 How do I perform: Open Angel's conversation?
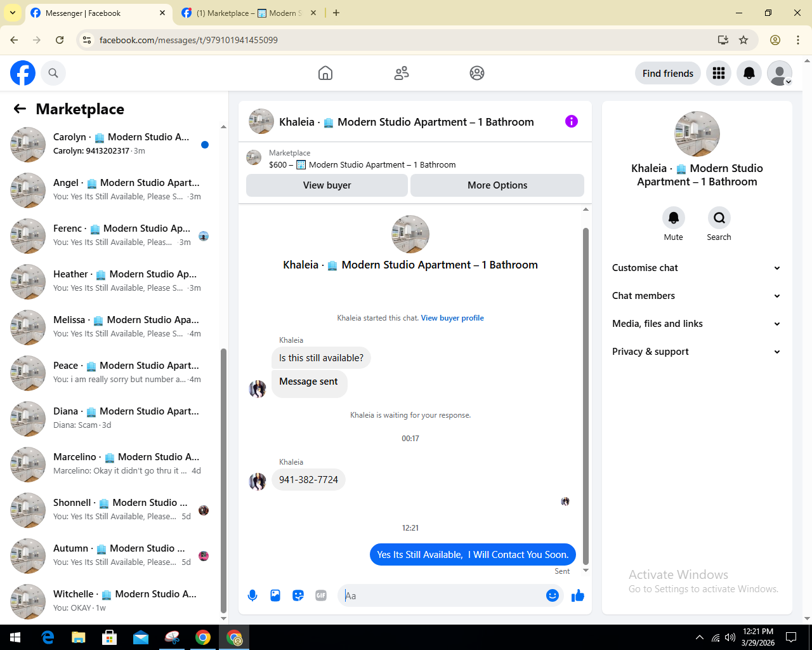[112, 190]
